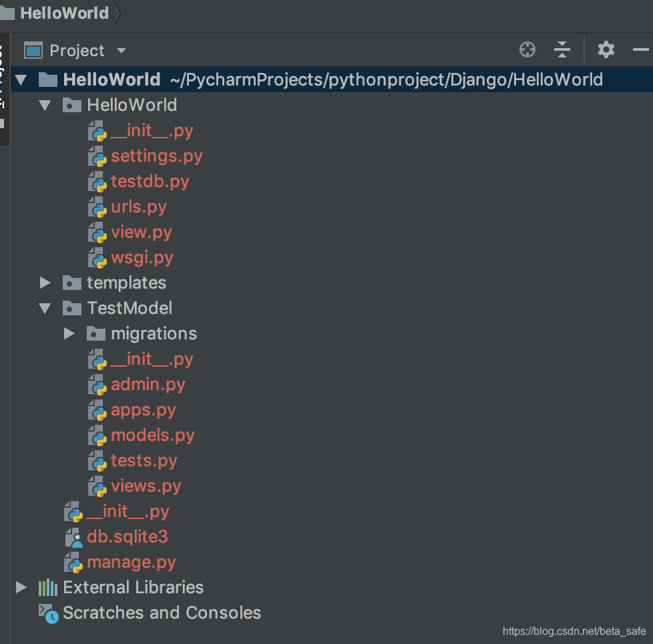Select External Libraries node
The width and height of the screenshot is (653, 644).
click(x=133, y=587)
